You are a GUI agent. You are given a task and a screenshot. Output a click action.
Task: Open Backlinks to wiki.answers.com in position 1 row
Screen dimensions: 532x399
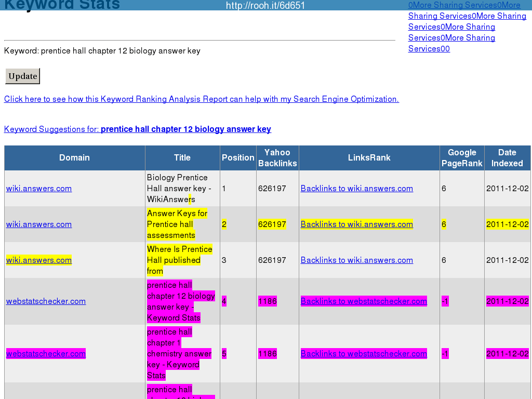point(356,189)
